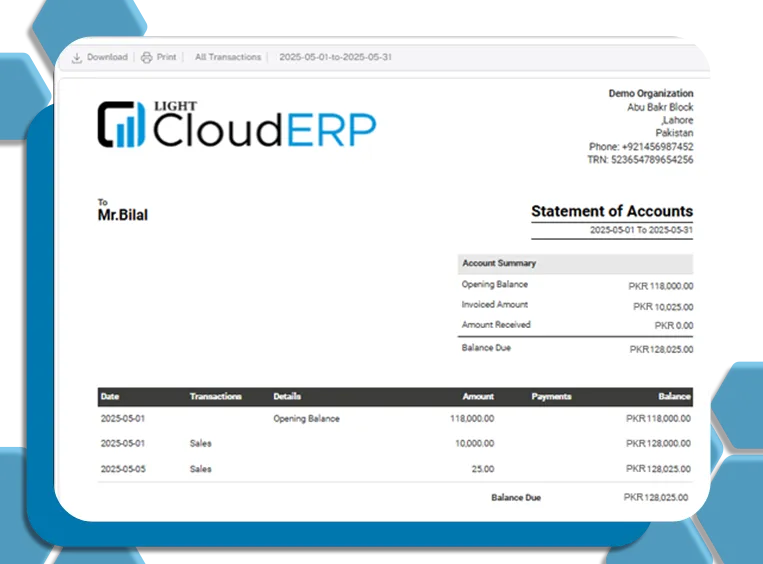Viewport: 763px width, 564px height.
Task: Select the 2025-05-01 To 2025-05-31 period text
Action: pyautogui.click(x=641, y=230)
